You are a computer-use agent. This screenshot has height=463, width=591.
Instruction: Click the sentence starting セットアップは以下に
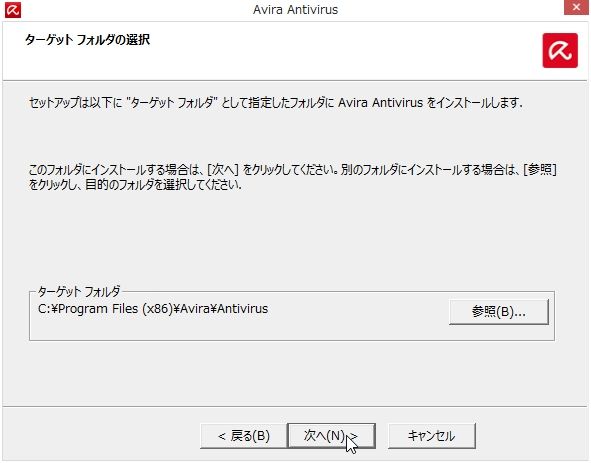276,103
